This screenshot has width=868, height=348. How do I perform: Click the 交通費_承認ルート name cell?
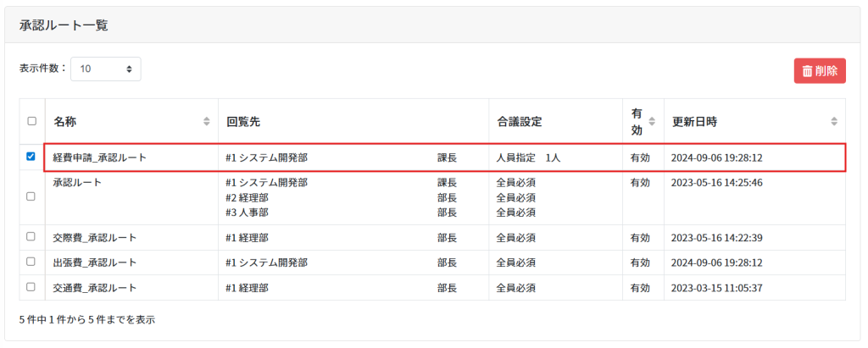point(95,288)
